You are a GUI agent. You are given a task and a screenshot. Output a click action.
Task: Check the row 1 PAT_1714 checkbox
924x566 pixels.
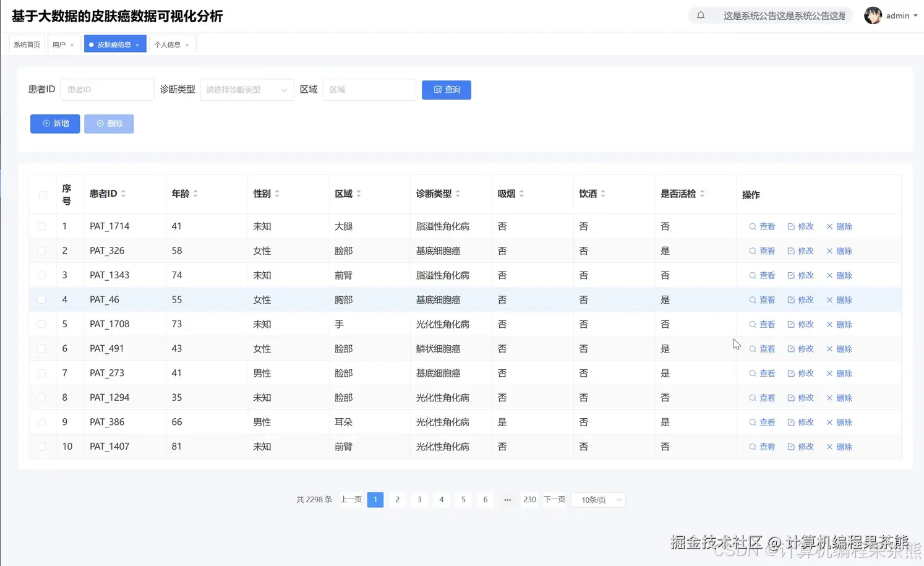[41, 226]
